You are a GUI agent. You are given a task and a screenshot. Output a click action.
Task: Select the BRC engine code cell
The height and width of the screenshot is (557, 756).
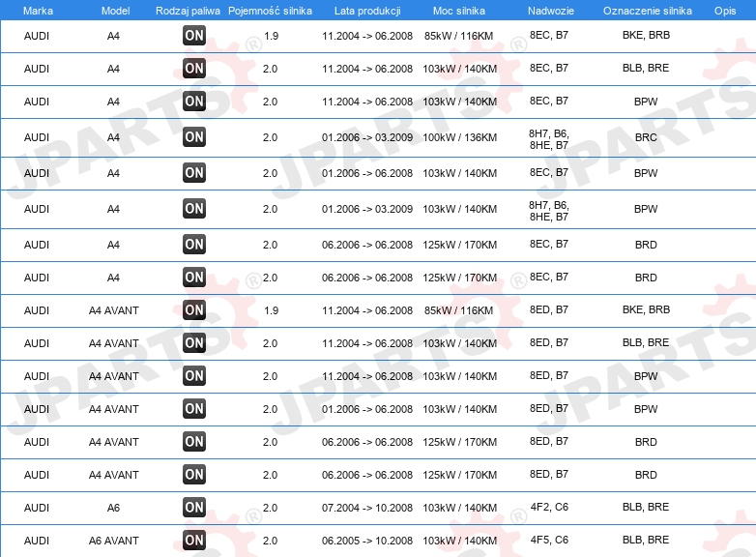click(646, 137)
